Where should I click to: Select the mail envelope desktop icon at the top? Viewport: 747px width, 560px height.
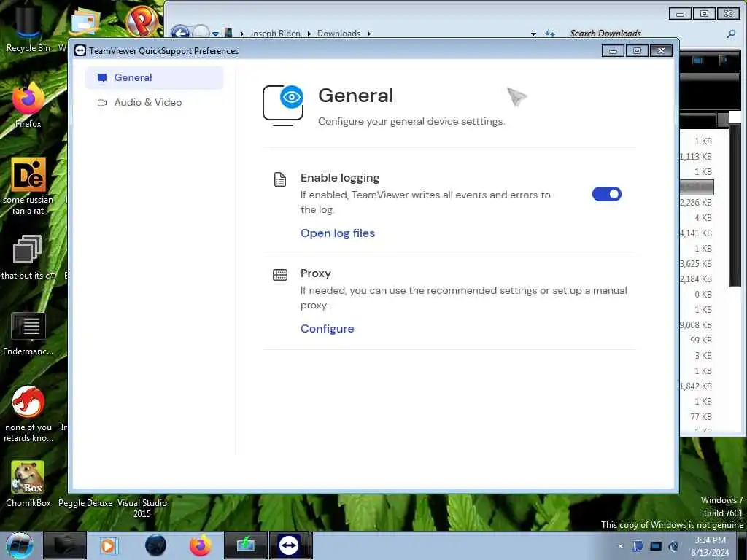point(85,22)
